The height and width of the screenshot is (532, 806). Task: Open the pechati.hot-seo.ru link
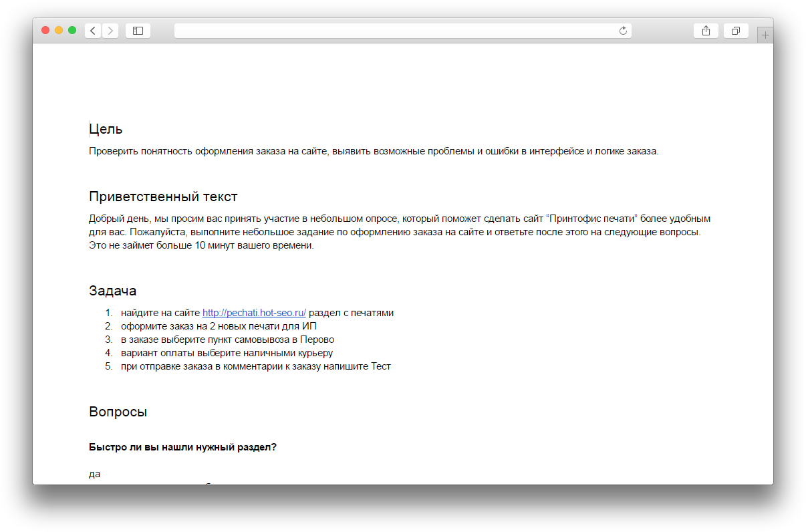coord(254,313)
